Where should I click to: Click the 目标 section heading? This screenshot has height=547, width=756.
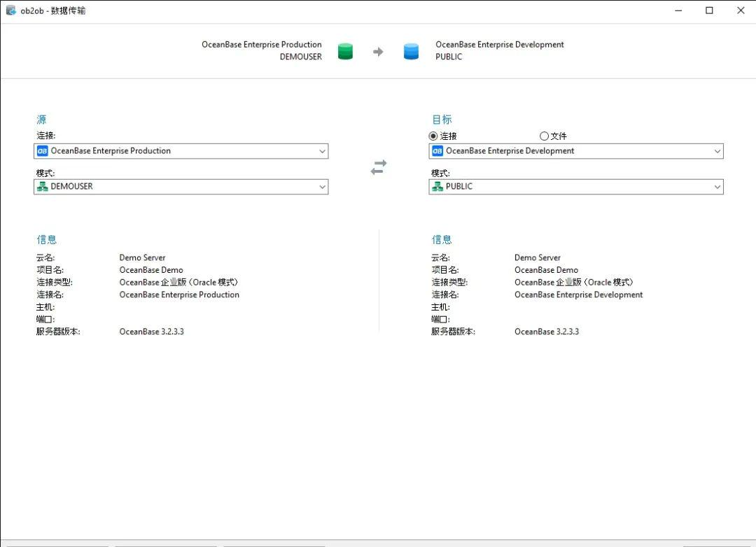(x=442, y=120)
